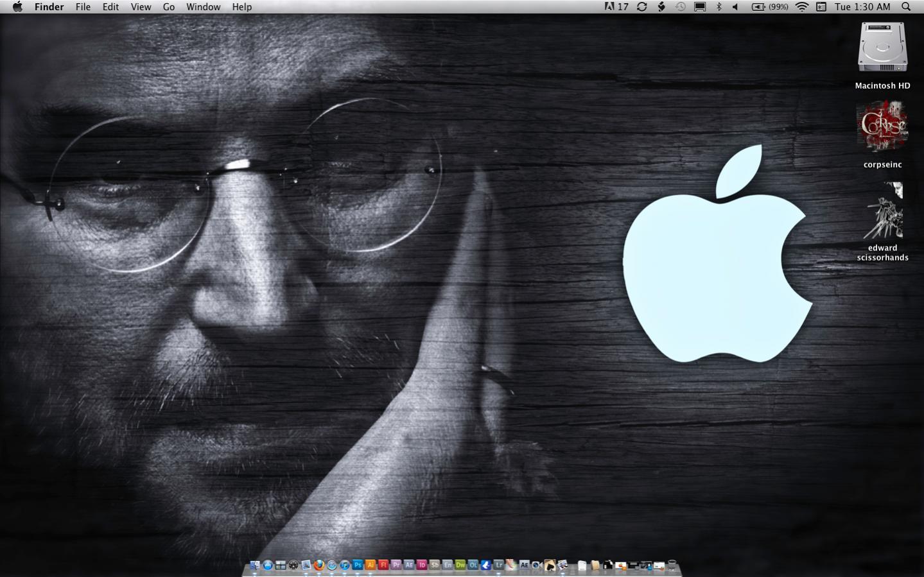The height and width of the screenshot is (577, 924).
Task: Open the spade card game Dock icon
Action: 550,565
